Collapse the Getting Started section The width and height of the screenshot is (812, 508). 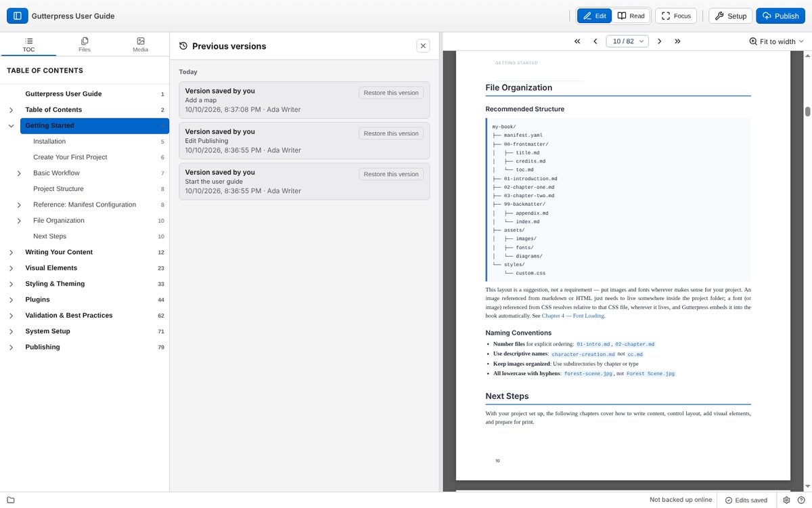coord(12,125)
